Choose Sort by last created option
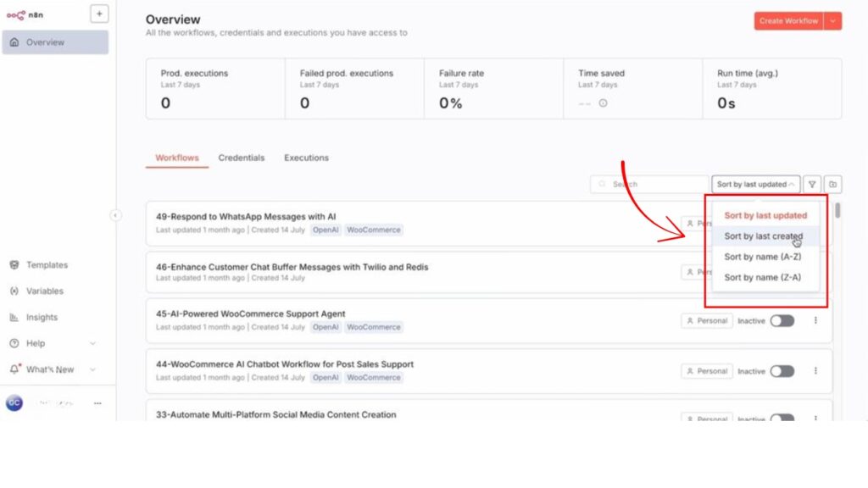The width and height of the screenshot is (868, 488). (x=763, y=236)
